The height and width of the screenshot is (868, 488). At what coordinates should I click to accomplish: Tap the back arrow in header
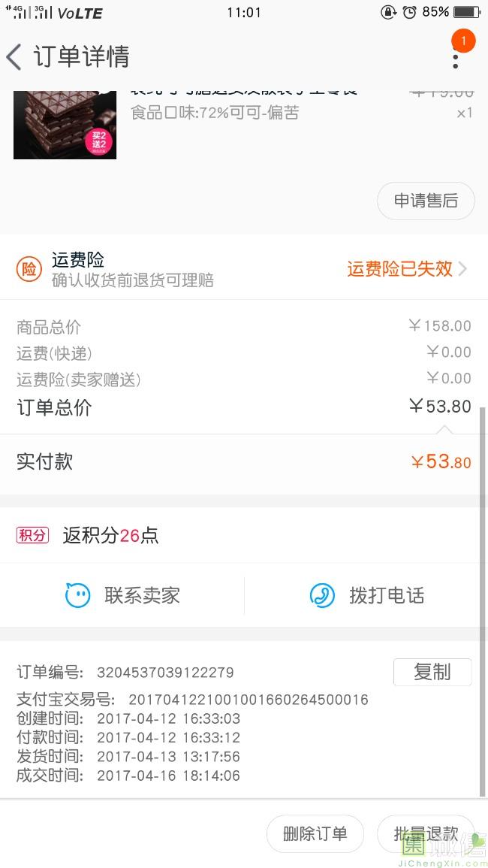tap(14, 57)
